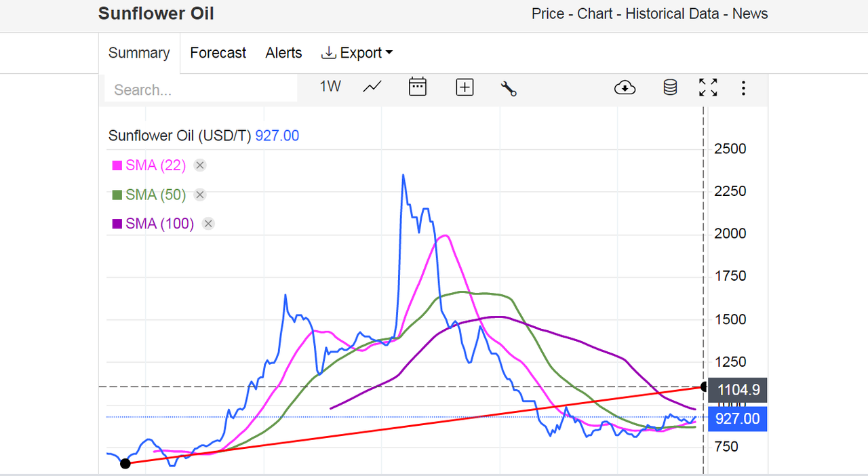Click the SMA (50) legend label
The width and height of the screenshot is (868, 476).
[x=156, y=195]
